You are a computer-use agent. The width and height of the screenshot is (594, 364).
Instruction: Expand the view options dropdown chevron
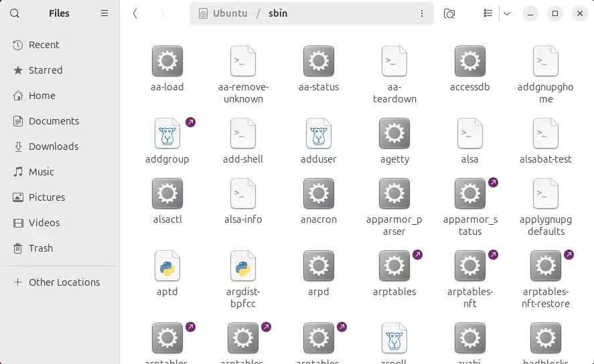tap(507, 13)
